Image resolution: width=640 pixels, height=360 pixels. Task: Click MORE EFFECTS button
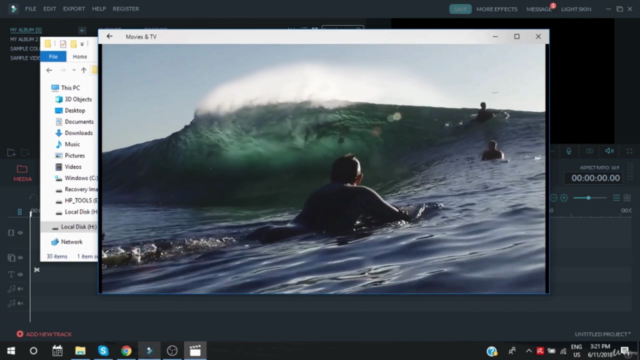tap(497, 9)
